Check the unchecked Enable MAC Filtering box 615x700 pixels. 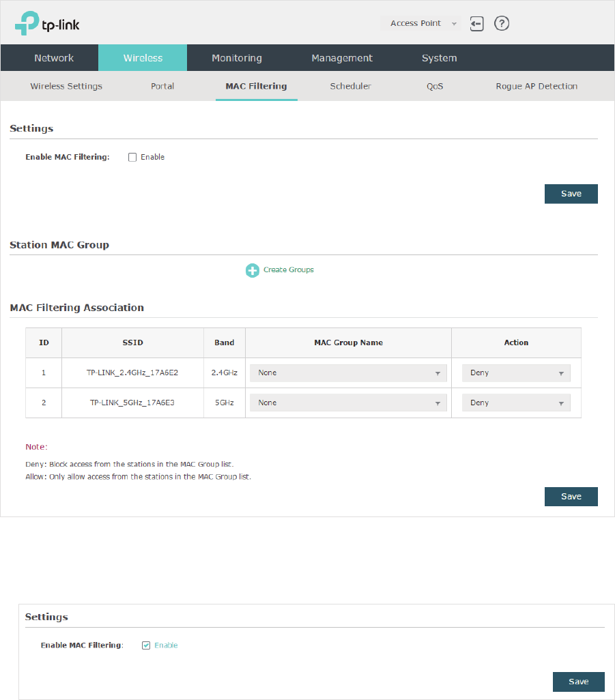click(132, 157)
